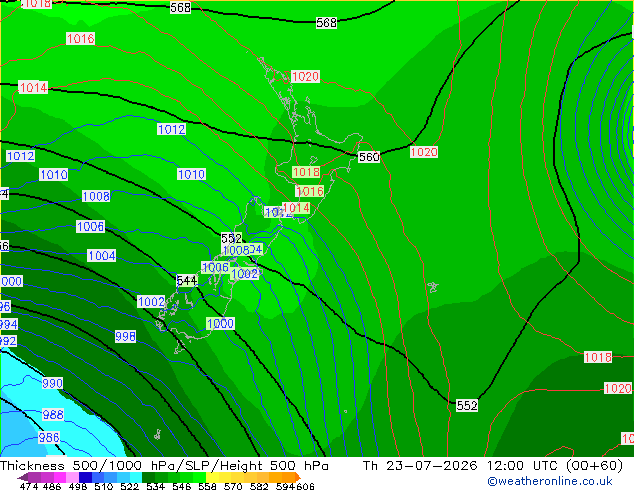The image size is (634, 490).
Task: Select the blue 998 isobar label
Action: tap(125, 336)
